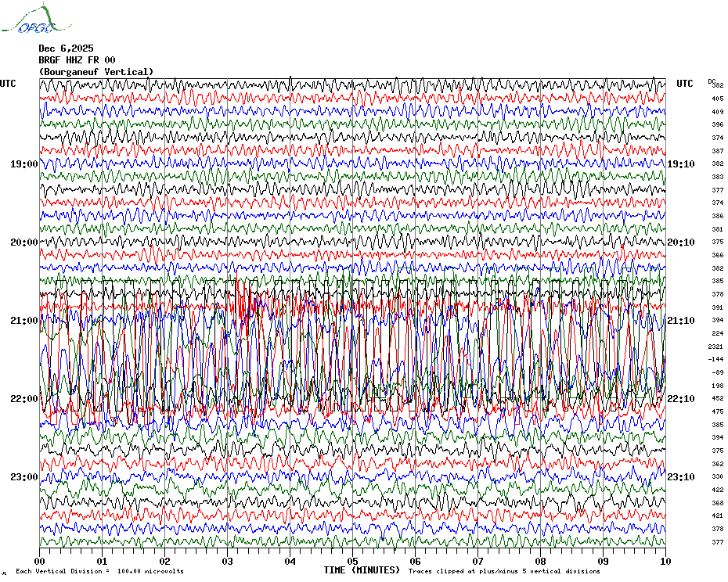Click the 22:00 time label
Viewport: 728px width, 582px height.
(x=24, y=399)
